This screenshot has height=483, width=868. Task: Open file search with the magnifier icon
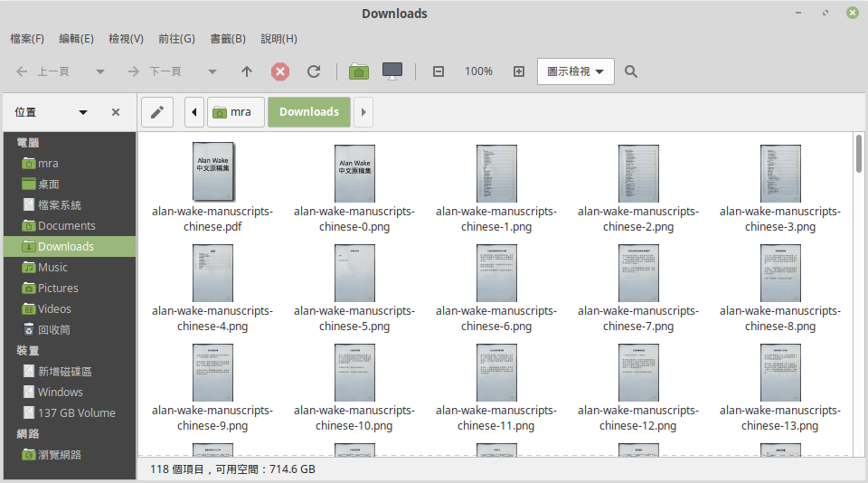(x=631, y=71)
